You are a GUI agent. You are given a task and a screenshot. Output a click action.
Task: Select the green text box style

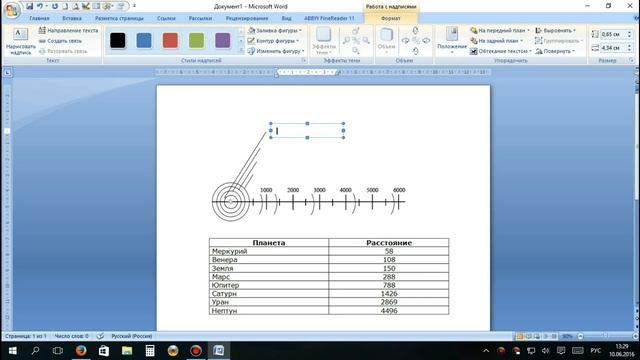(x=196, y=40)
